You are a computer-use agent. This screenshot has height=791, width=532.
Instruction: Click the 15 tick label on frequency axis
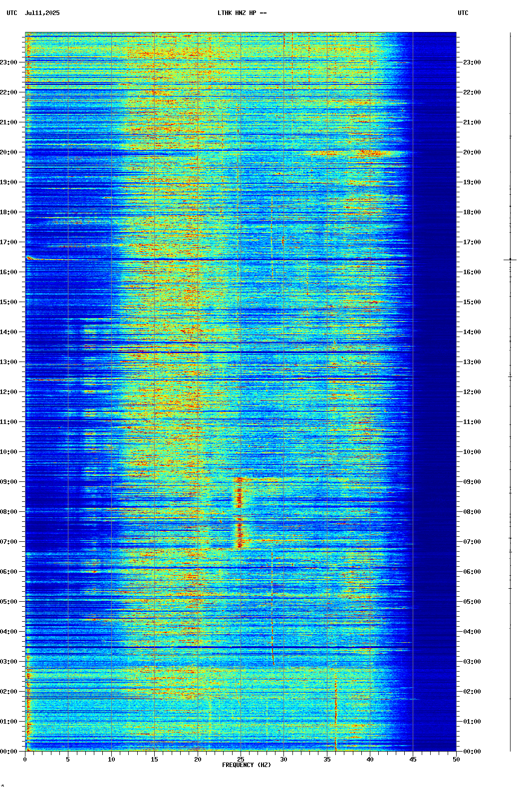154,760
